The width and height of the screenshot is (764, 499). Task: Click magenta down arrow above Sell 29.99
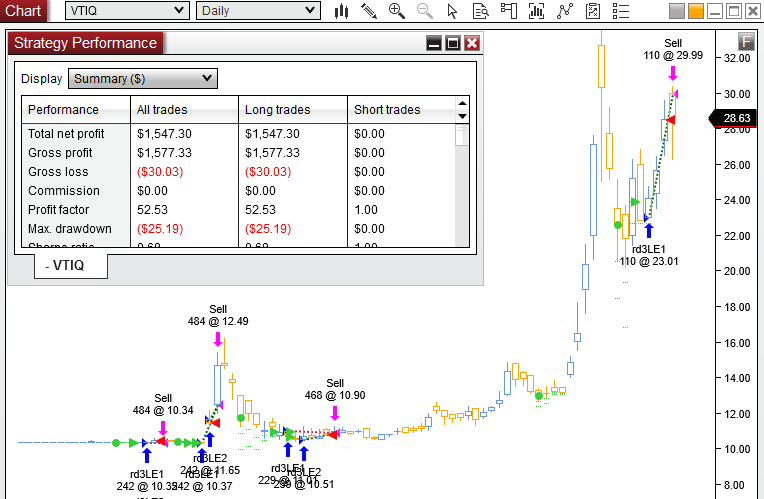673,74
